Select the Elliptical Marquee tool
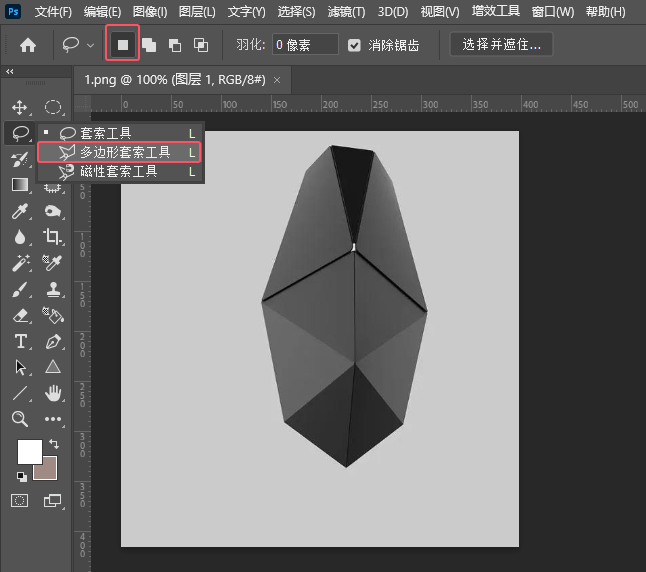646x572 pixels. [x=53, y=107]
